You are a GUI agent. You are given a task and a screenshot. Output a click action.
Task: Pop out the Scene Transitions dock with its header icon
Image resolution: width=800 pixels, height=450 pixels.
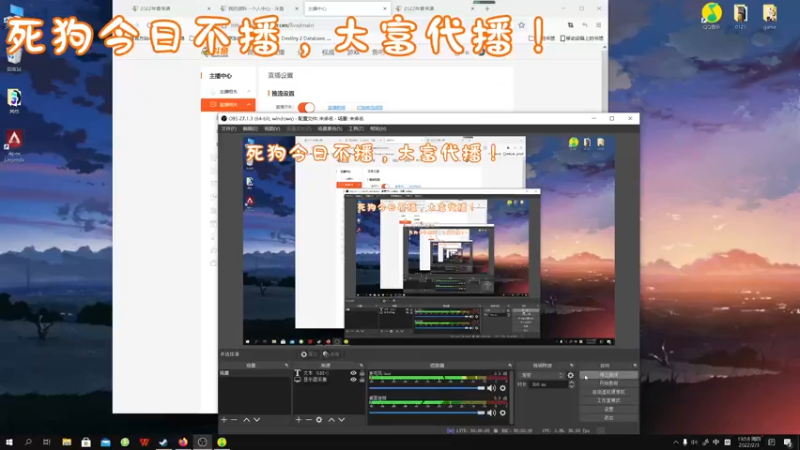571,365
